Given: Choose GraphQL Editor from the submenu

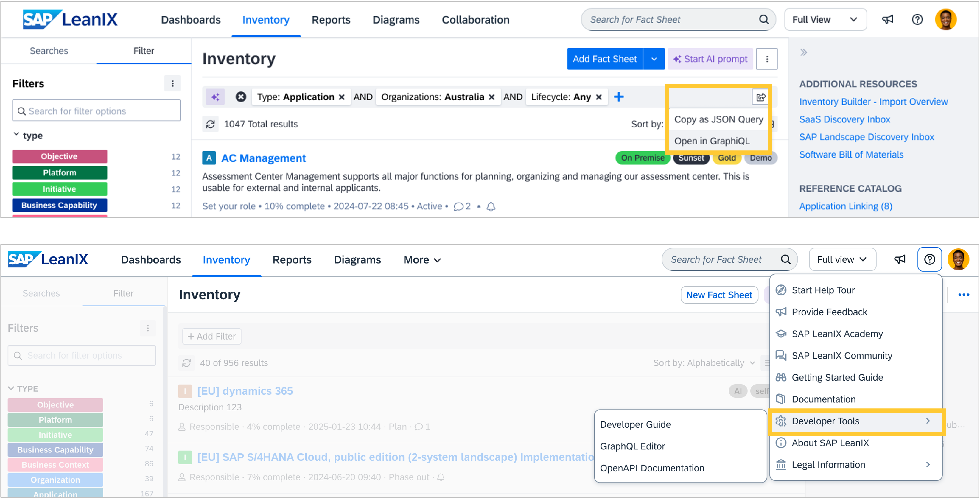Looking at the screenshot, I should click(x=632, y=446).
